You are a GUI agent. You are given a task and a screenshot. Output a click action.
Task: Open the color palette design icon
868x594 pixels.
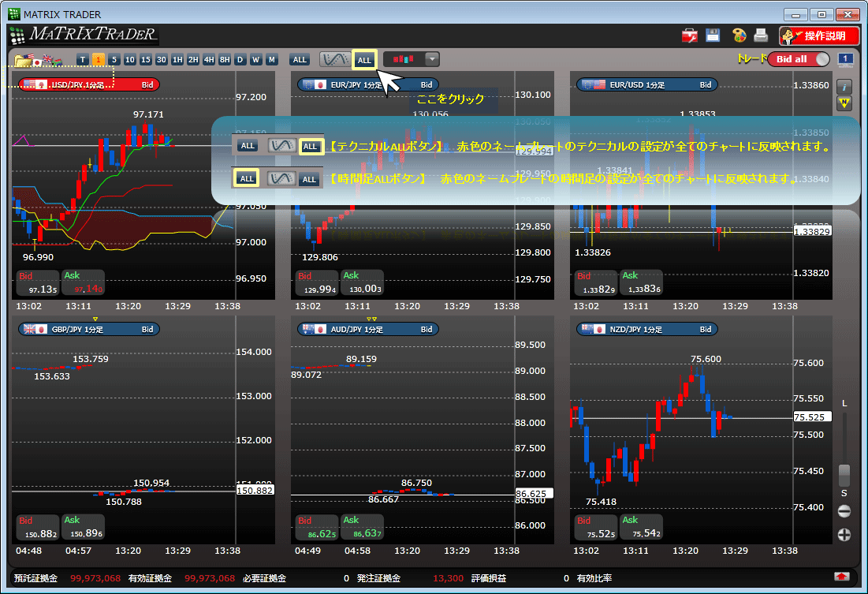click(x=739, y=35)
